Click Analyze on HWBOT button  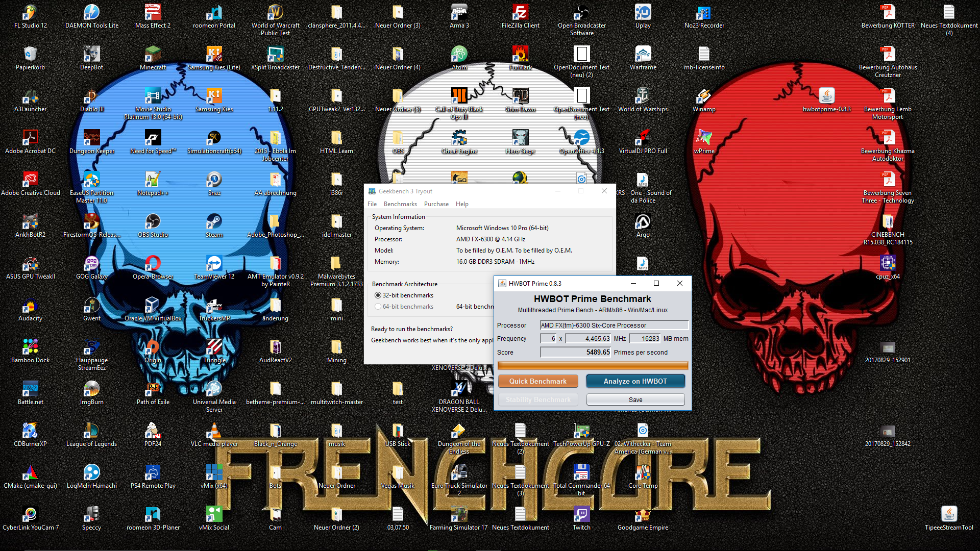pyautogui.click(x=635, y=381)
